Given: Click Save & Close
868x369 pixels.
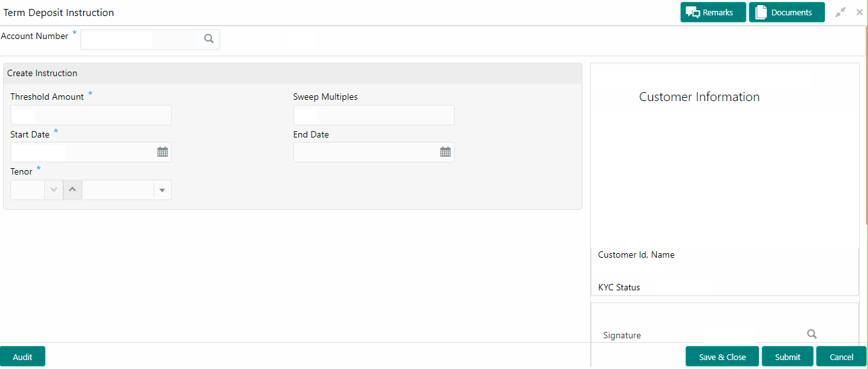Looking at the screenshot, I should (x=722, y=357).
